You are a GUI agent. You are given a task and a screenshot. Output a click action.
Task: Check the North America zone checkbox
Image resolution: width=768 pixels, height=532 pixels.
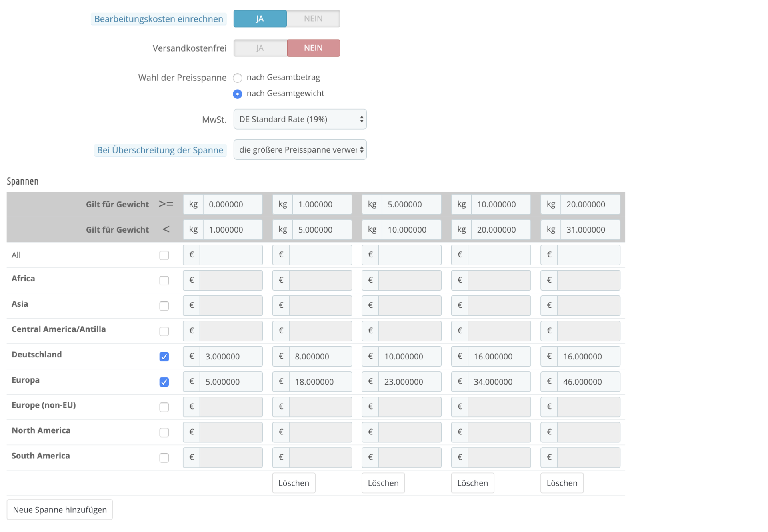point(164,432)
